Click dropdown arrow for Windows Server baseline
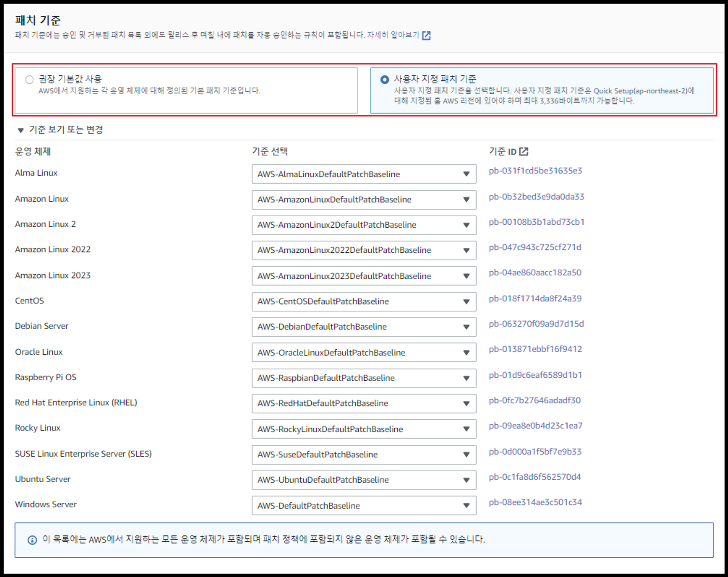728x577 pixels. pyautogui.click(x=466, y=505)
